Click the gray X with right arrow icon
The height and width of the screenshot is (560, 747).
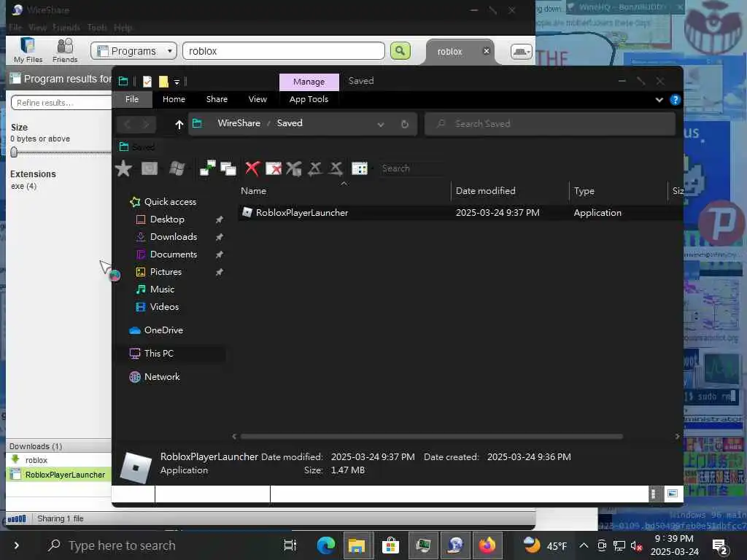336,168
